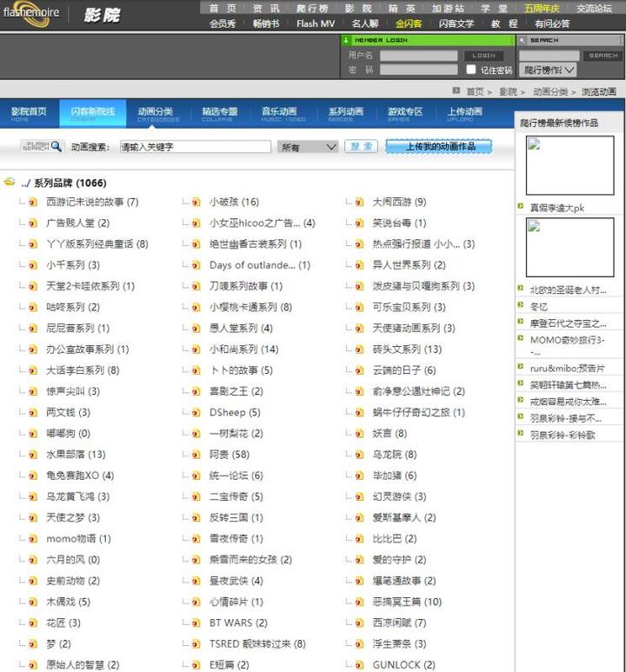626x672 pixels.
Task: Select 五周年庆 in top menu
Action: coord(543,8)
